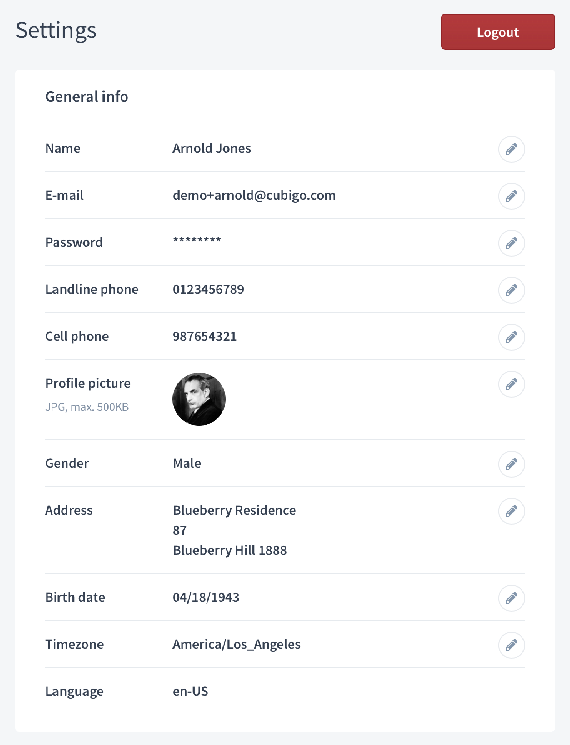
Task: Click the 04/18/1943 birth date value
Action: 206,597
